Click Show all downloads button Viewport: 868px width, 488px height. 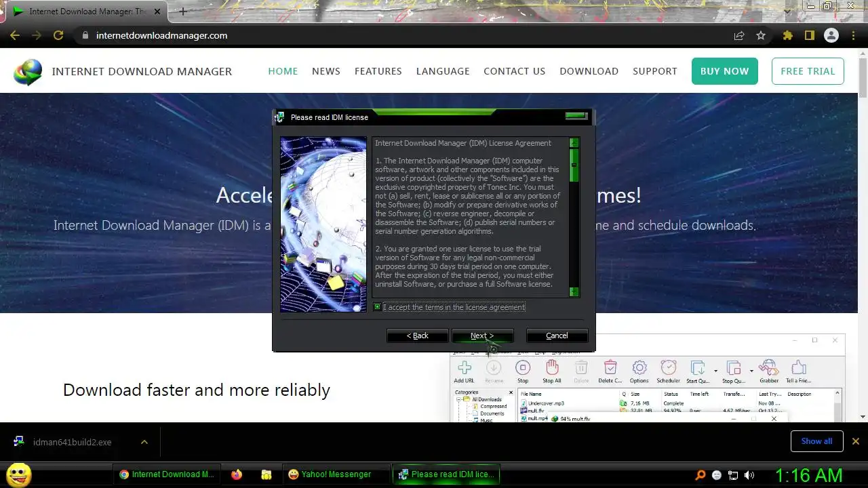pos(816,441)
